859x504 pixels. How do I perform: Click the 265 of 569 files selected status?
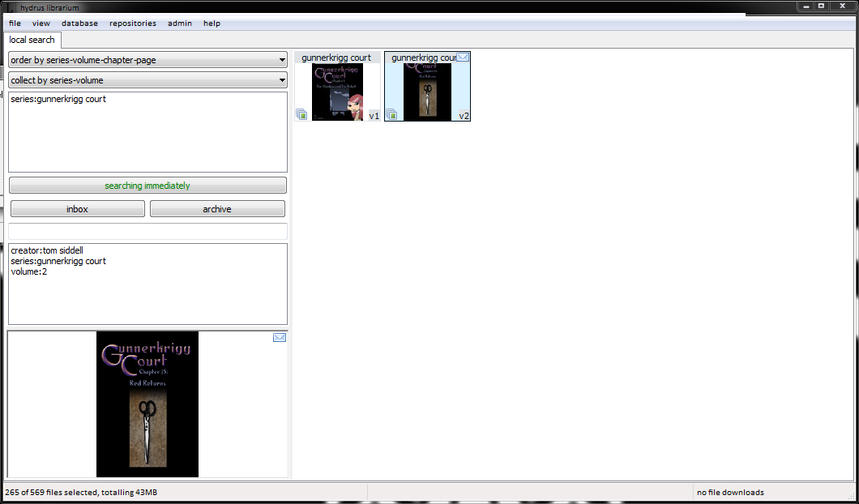[x=82, y=493]
